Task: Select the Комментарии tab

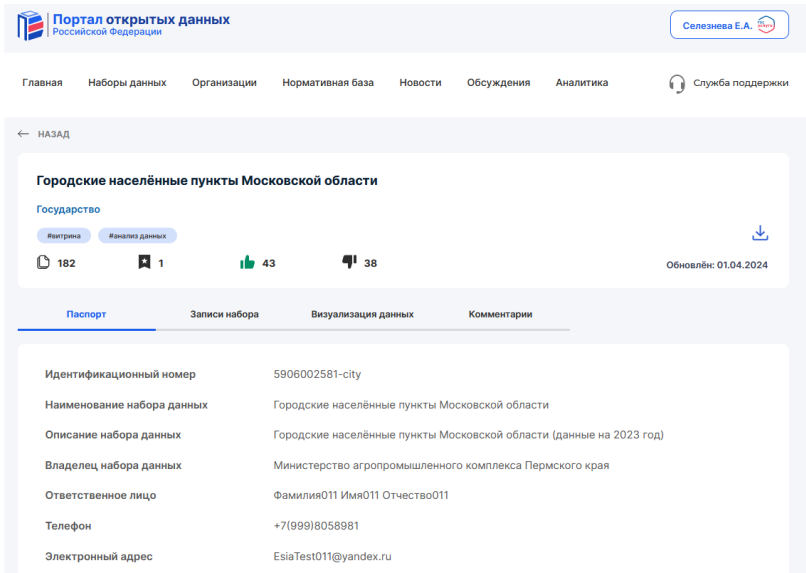Action: pyautogui.click(x=500, y=314)
